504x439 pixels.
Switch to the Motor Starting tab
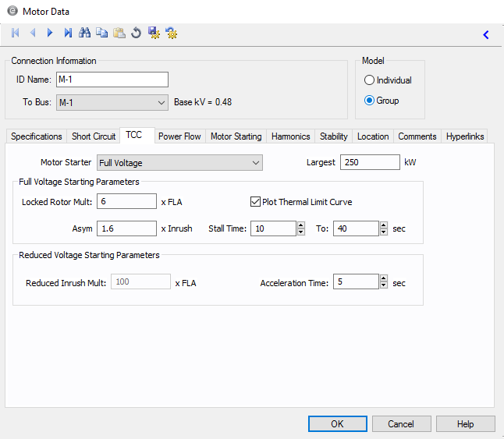[236, 136]
